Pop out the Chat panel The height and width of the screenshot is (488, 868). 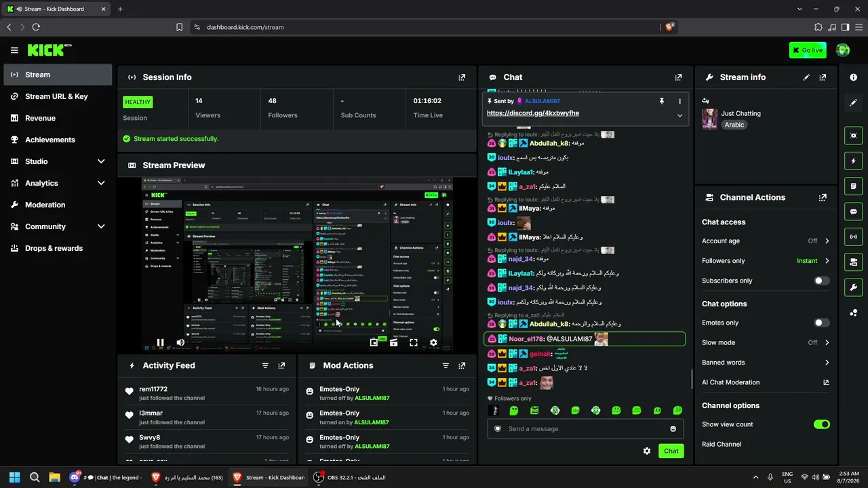point(678,77)
